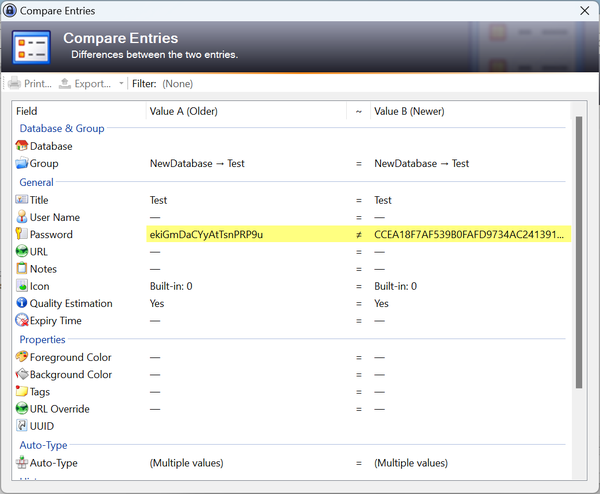Select newer Group value NewDatabase → Test
Screen dimensions: 600x494
pos(421,163)
